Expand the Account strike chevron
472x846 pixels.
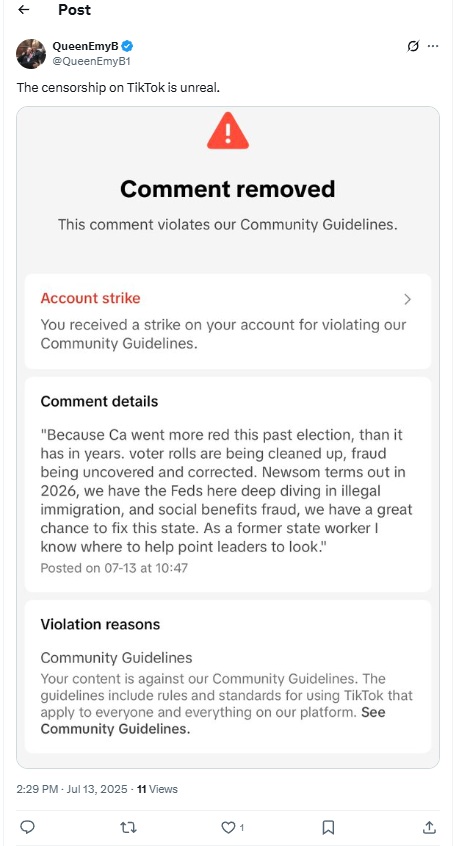click(x=407, y=299)
